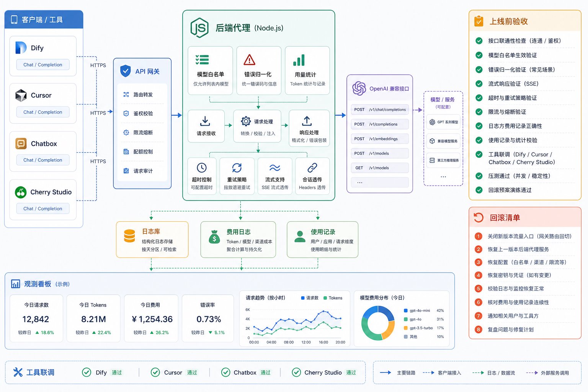Click the 日志库 database icon
588x392 pixels.
(129, 236)
